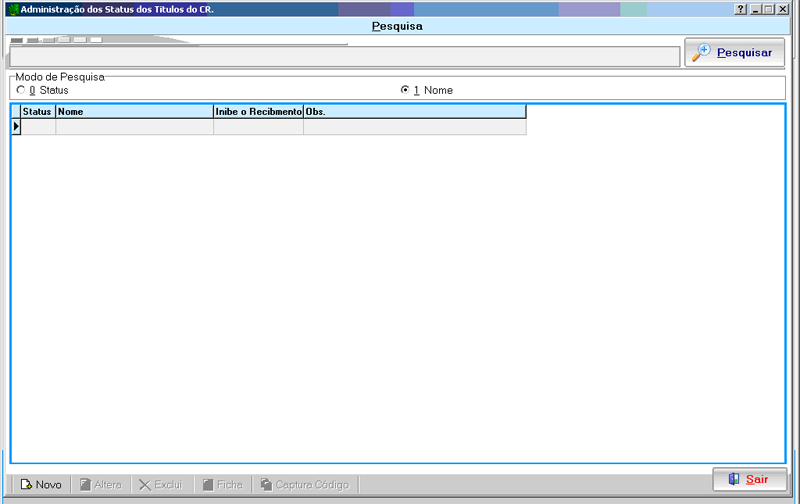
Task: Select the current row indicator arrow
Action: [x=16, y=127]
